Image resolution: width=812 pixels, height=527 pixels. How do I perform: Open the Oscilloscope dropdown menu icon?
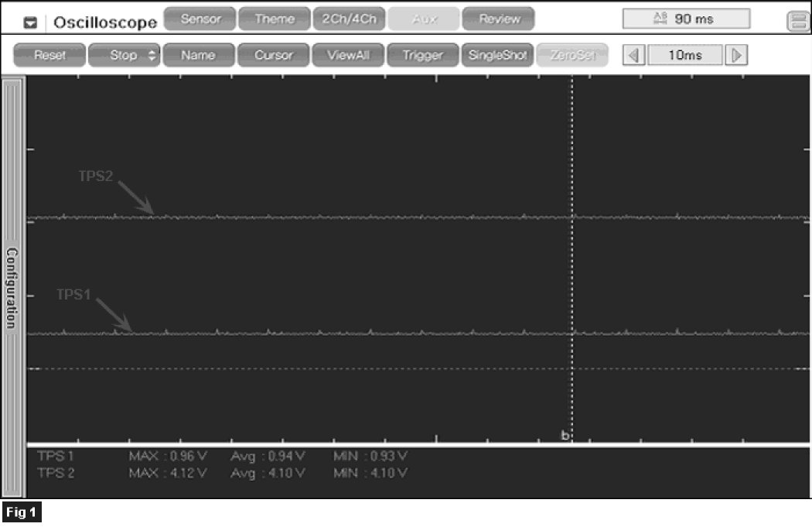pyautogui.click(x=30, y=22)
